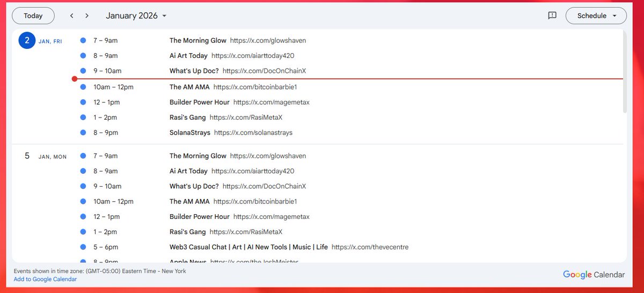Open Jan 5 The Morning Glow event
Viewport: 644px width, 293px height.
tap(238, 156)
